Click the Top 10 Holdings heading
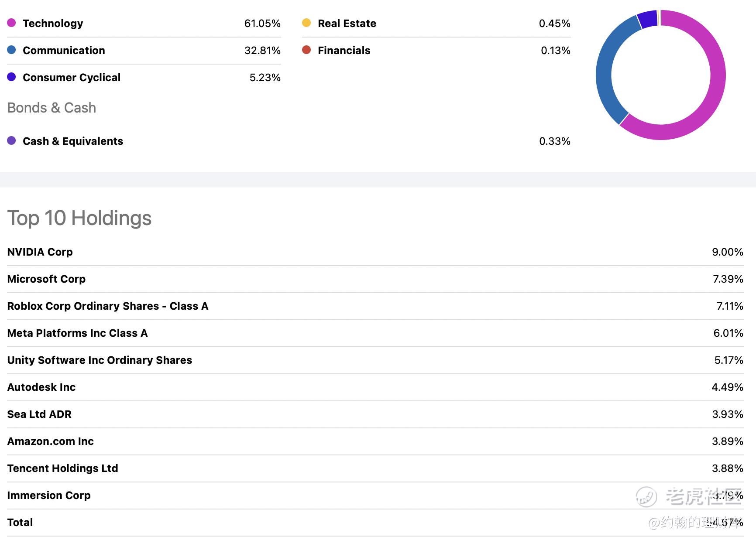 click(x=79, y=218)
